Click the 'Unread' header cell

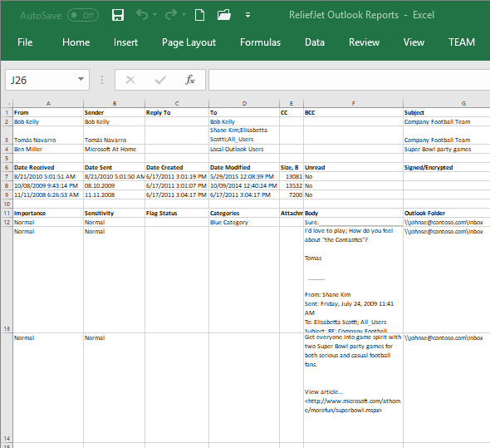354,167
